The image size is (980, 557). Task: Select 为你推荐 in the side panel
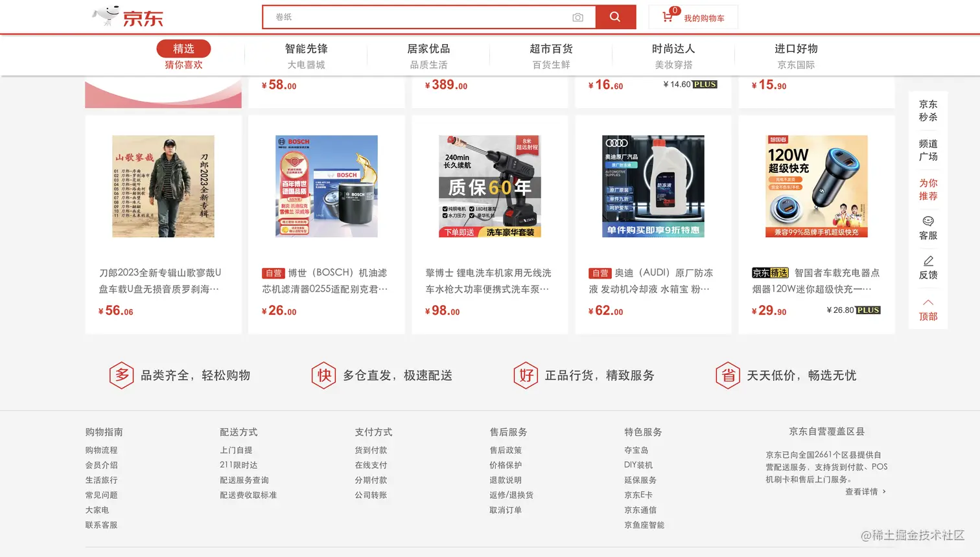click(928, 190)
